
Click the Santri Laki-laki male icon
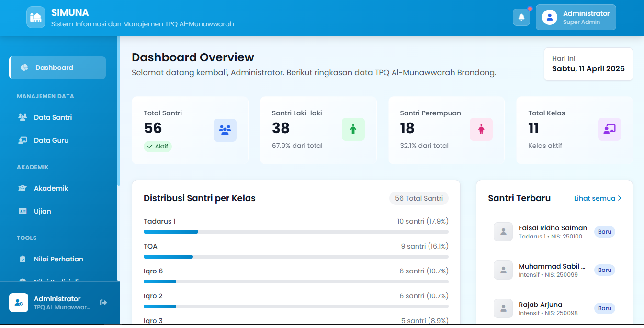point(353,129)
